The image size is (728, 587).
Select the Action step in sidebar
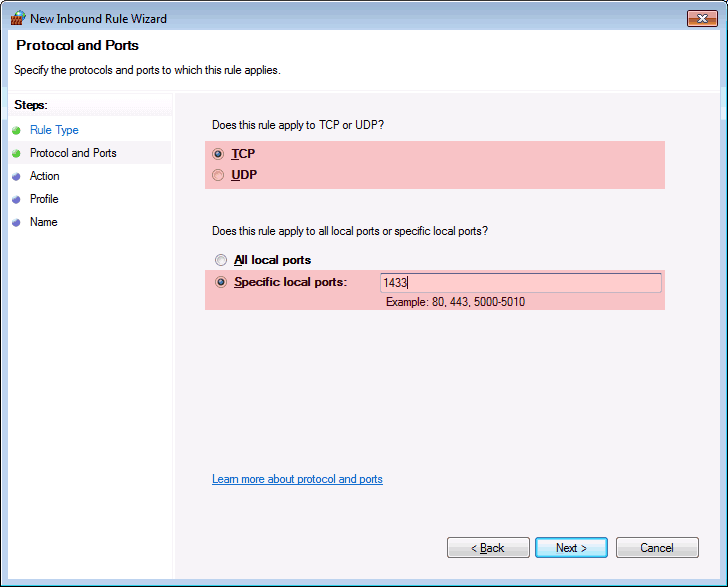point(45,176)
